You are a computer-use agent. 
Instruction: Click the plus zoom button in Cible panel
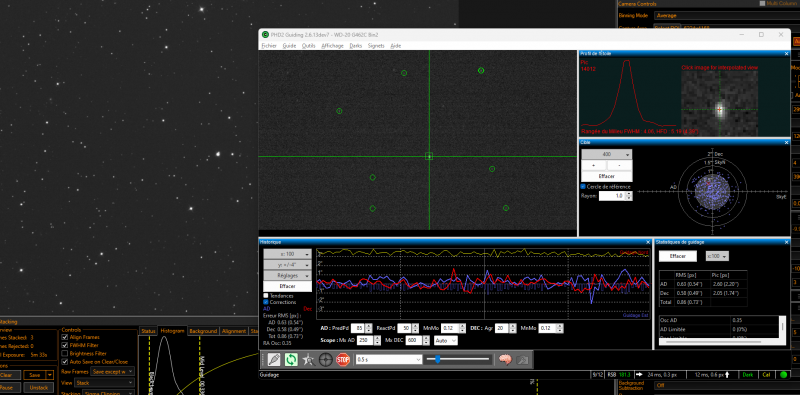pos(594,165)
